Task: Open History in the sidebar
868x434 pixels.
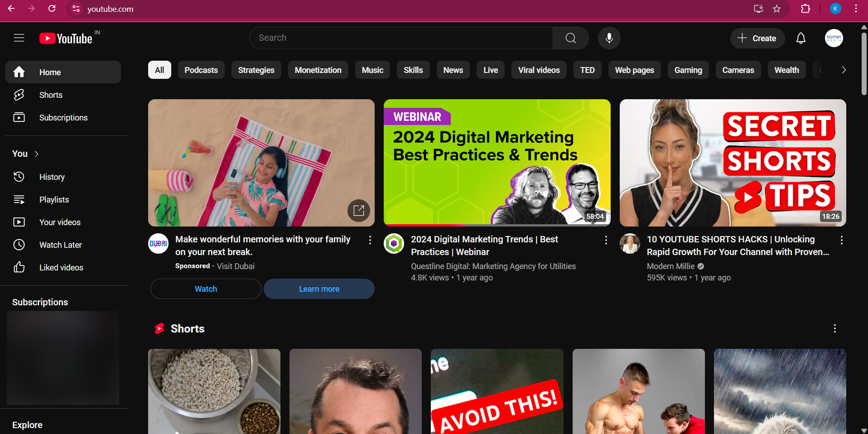Action: tap(63, 177)
